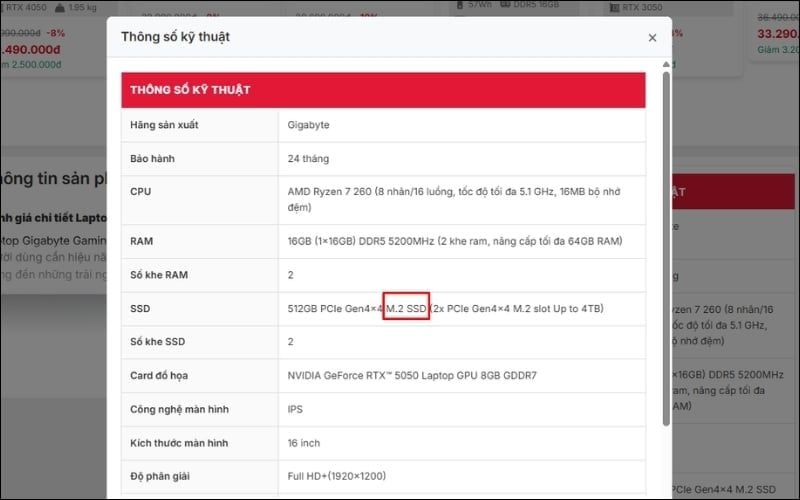Viewport: 800px width, 500px height.
Task: Click the red THÔNG SỐ KỸ THUẬT header
Action: (x=383, y=90)
